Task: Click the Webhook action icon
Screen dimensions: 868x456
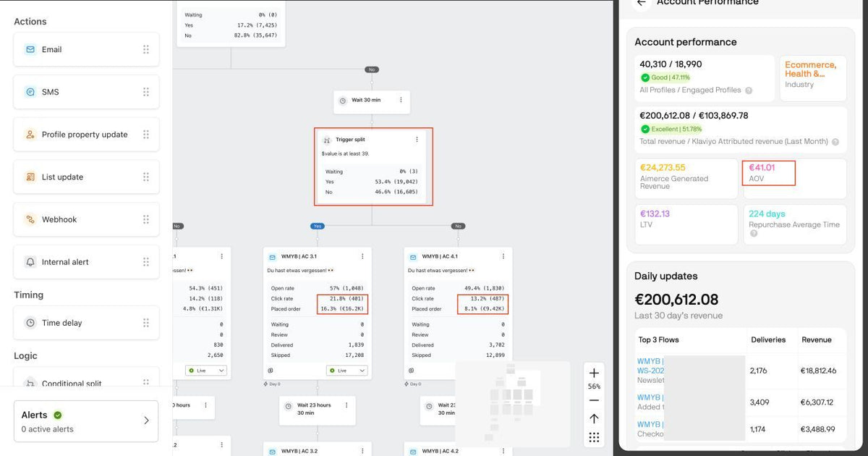Action: click(30, 219)
